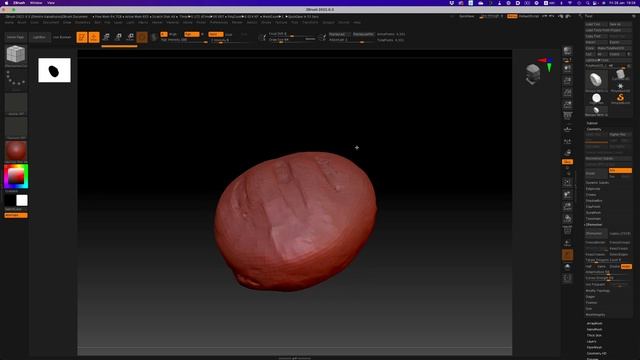Click the Home Page button
640x360 pixels.
16,37
